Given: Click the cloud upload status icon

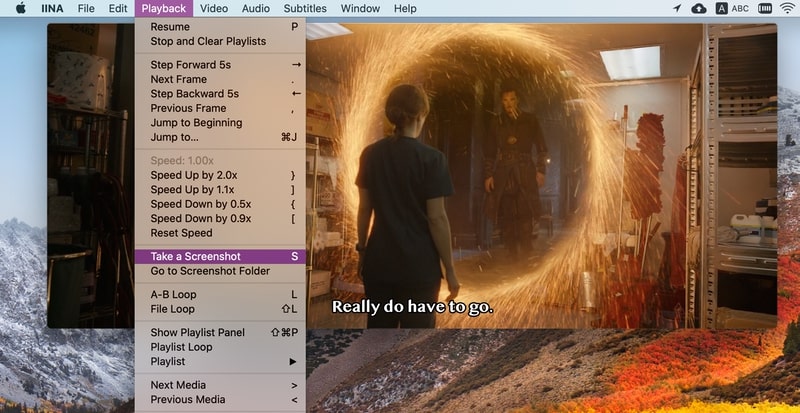Looking at the screenshot, I should pyautogui.click(x=698, y=8).
